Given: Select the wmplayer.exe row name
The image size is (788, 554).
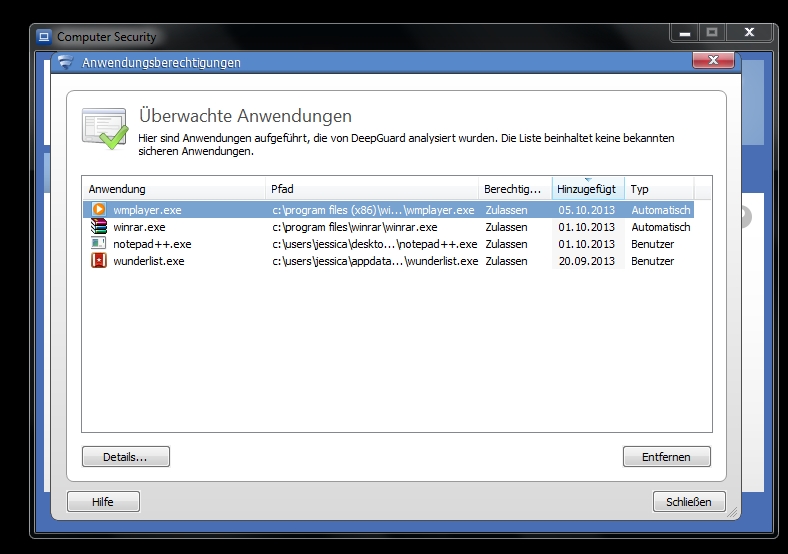Looking at the screenshot, I should (x=147, y=210).
